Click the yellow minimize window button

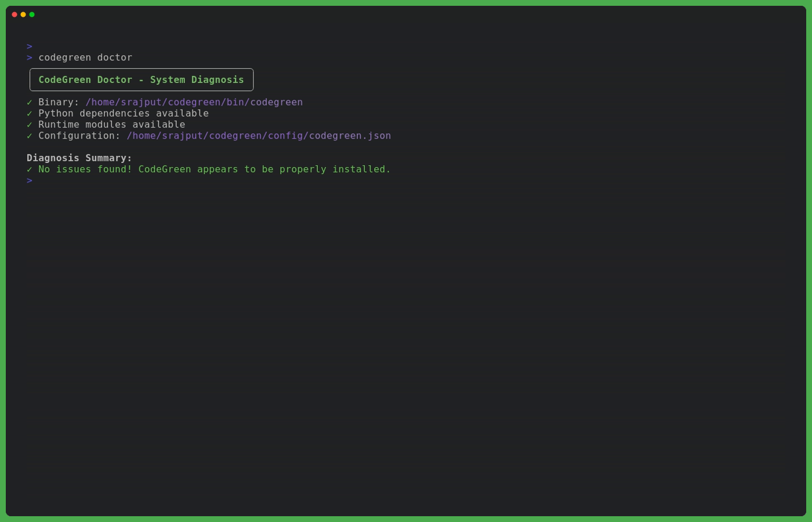23,14
